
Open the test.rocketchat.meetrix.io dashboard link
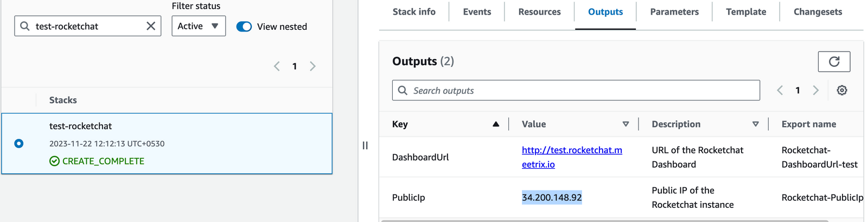[571, 150]
